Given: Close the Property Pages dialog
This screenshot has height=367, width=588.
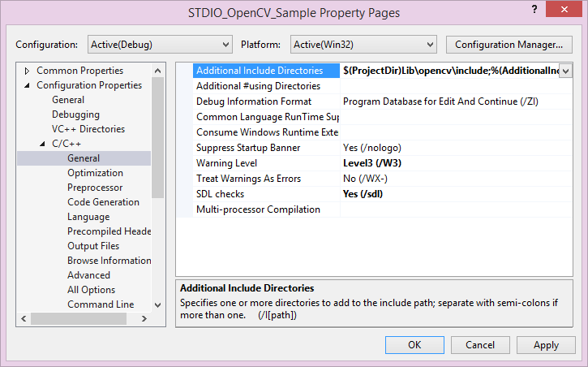Looking at the screenshot, I should pos(564,10).
